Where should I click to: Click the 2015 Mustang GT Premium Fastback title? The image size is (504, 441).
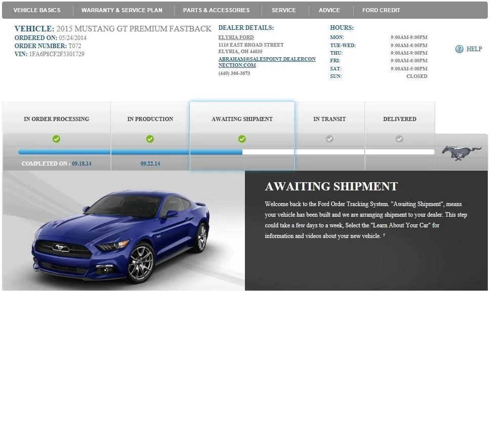[x=134, y=29]
